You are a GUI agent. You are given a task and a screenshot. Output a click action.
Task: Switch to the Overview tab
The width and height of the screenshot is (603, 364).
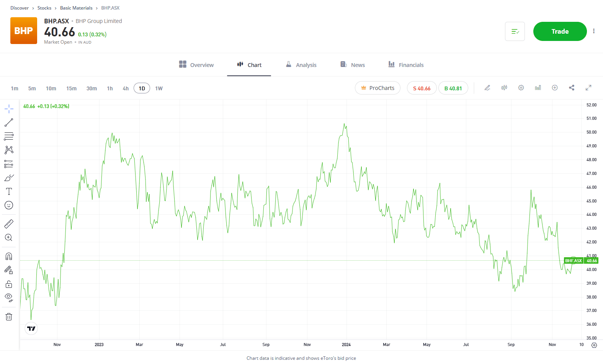(196, 65)
